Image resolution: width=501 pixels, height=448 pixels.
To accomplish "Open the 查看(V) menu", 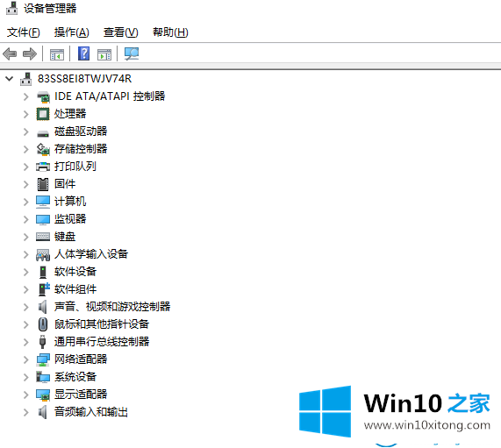I will click(x=121, y=32).
